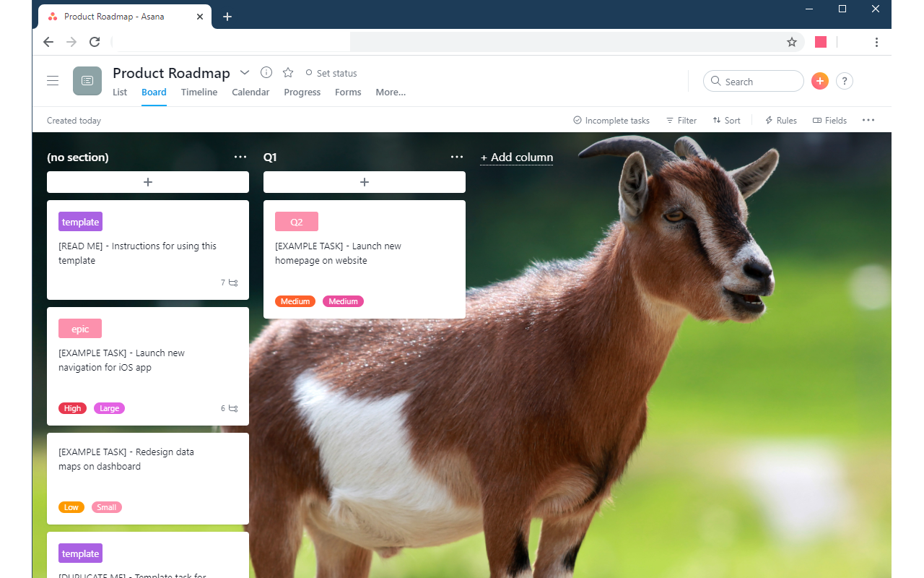Click the magenta Medium size pill
Screen dimensions: 924x578
[x=344, y=301]
